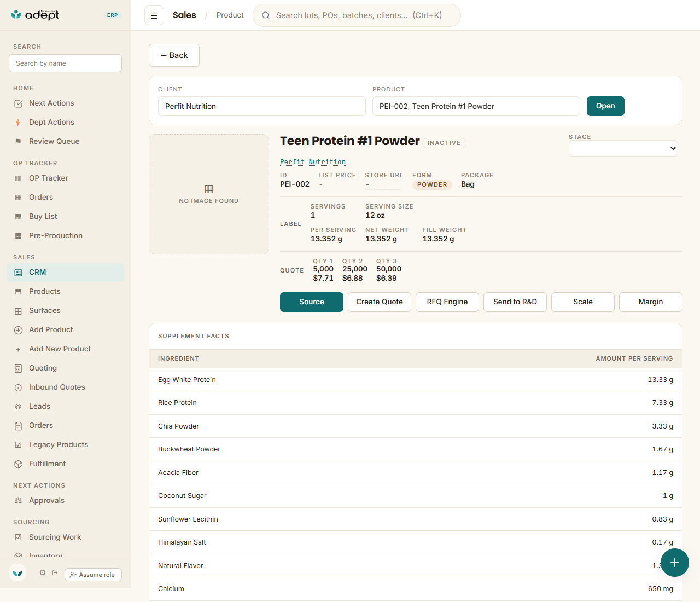The height and width of the screenshot is (602, 700).
Task: Click the $6.39 quote price
Action: click(387, 279)
